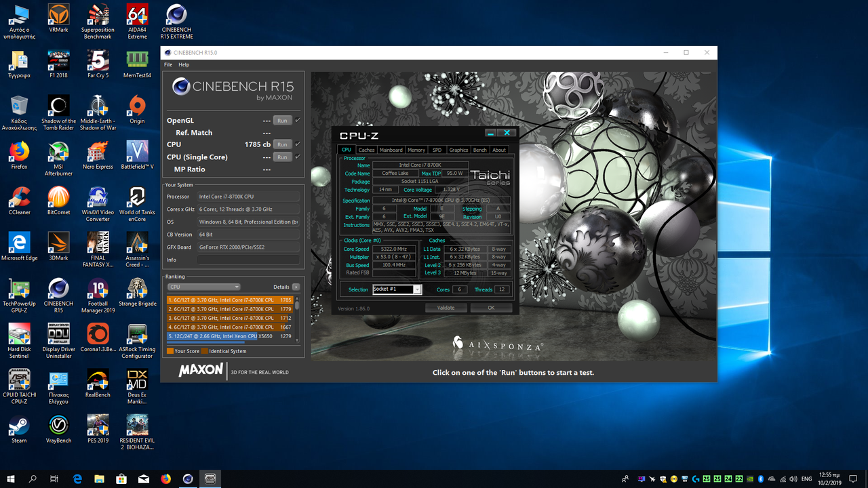
Task: Select ranking entry with score 1667
Action: 230,327
